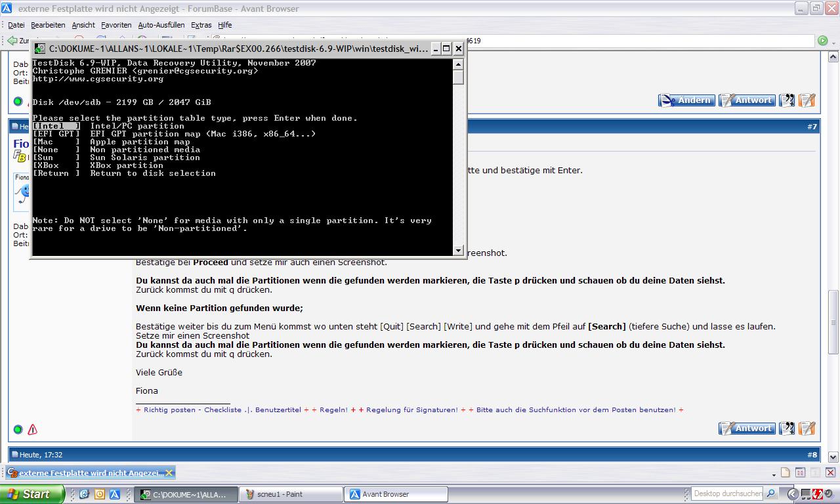The image size is (840, 504).
Task: Click the Regeln! signature link
Action: coord(333,409)
